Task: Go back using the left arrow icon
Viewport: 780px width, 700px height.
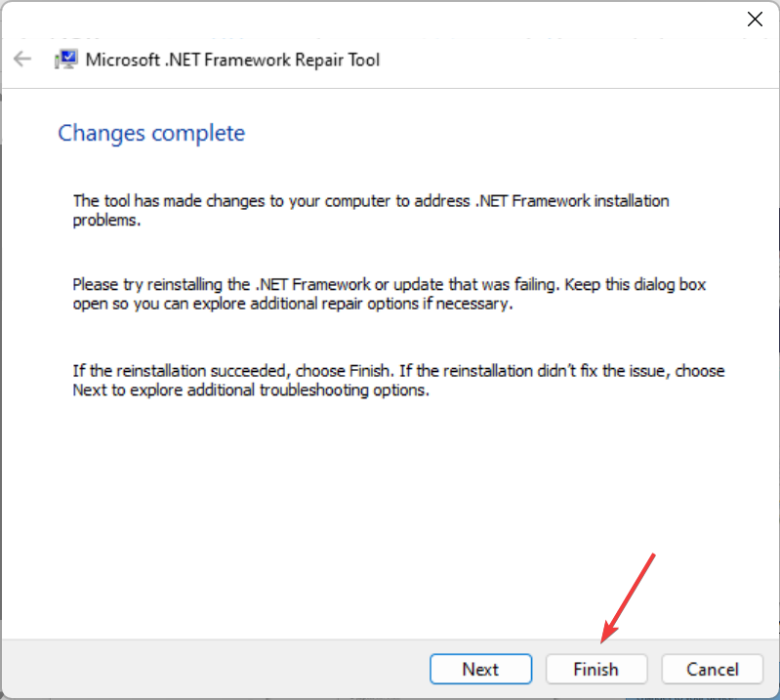Action: 22,60
